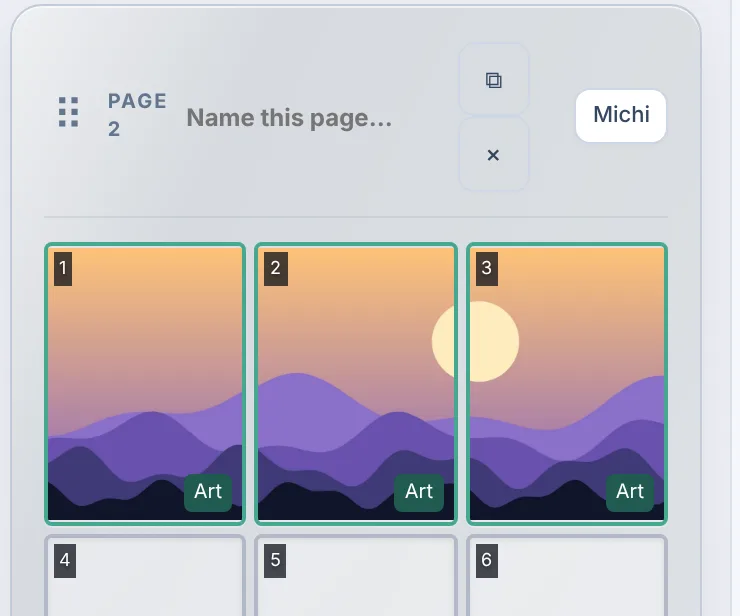Click the Art badge on panel 3
Image resolution: width=740 pixels, height=616 pixels.
[630, 492]
